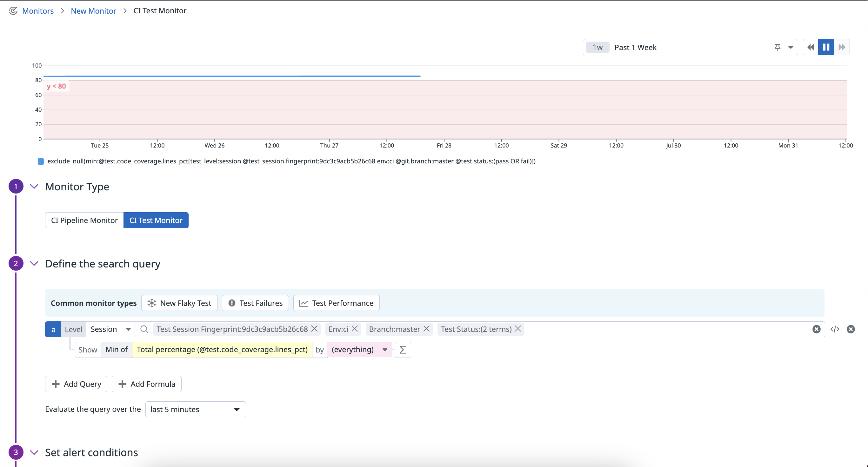Click the pin icon in time selector
This screenshot has height=467, width=868.
(778, 48)
